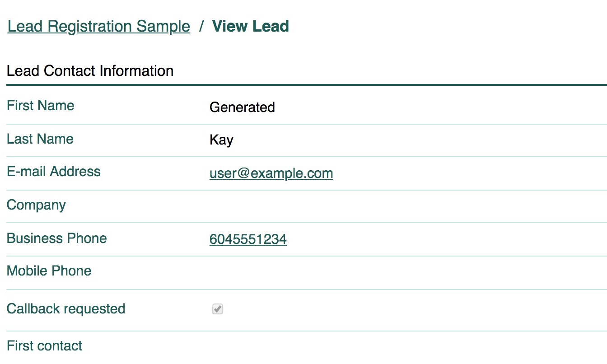Select the First Name label
Image resolution: width=607 pixels, height=364 pixels.
coord(41,106)
